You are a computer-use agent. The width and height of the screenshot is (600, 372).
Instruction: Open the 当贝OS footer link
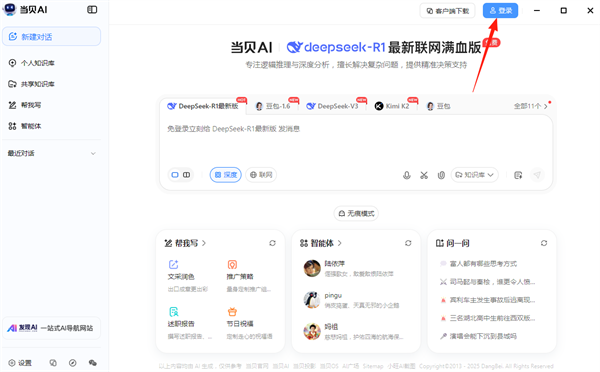[329, 366]
